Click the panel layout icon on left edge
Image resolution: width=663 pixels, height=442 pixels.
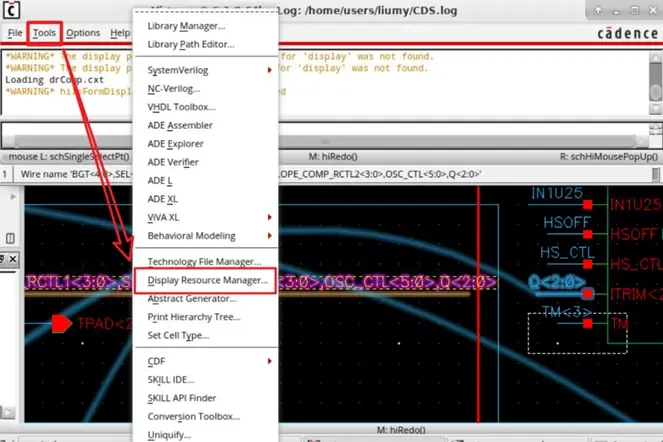click(x=10, y=238)
